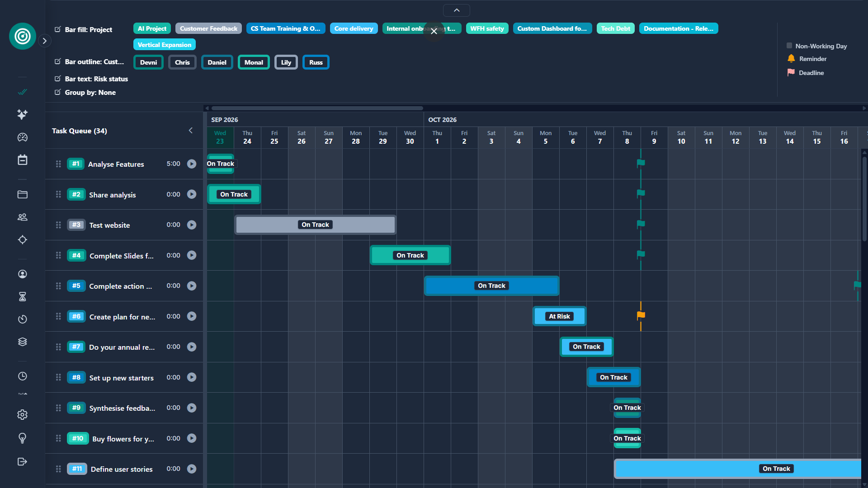Toggle the Documentation - Rele... legend chip
This screenshot has width=868, height=488.
(x=679, y=28)
